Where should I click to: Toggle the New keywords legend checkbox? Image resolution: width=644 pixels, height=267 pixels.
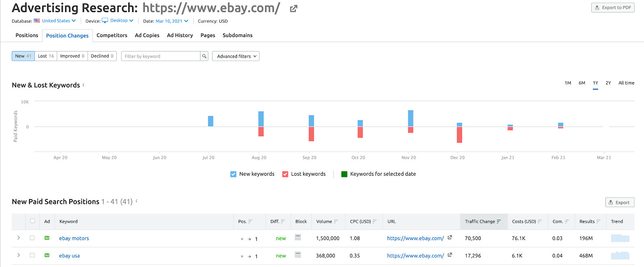pyautogui.click(x=233, y=174)
